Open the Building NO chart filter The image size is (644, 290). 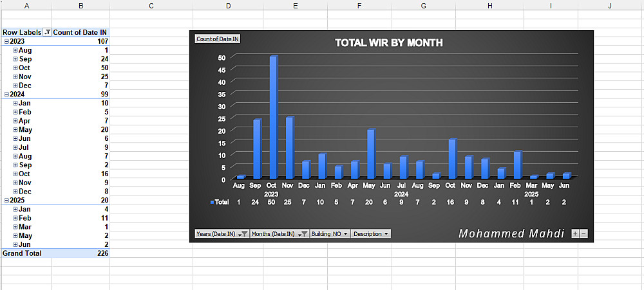click(x=330, y=234)
